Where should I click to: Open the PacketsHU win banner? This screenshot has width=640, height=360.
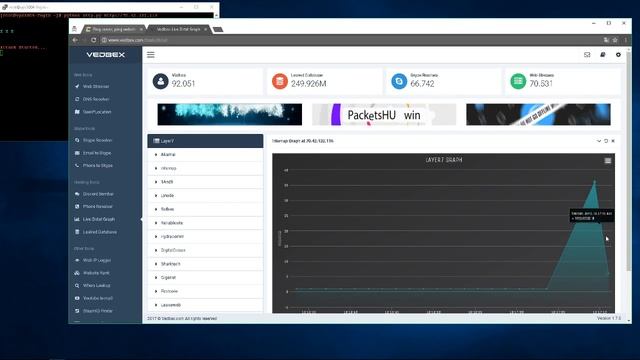click(x=384, y=114)
